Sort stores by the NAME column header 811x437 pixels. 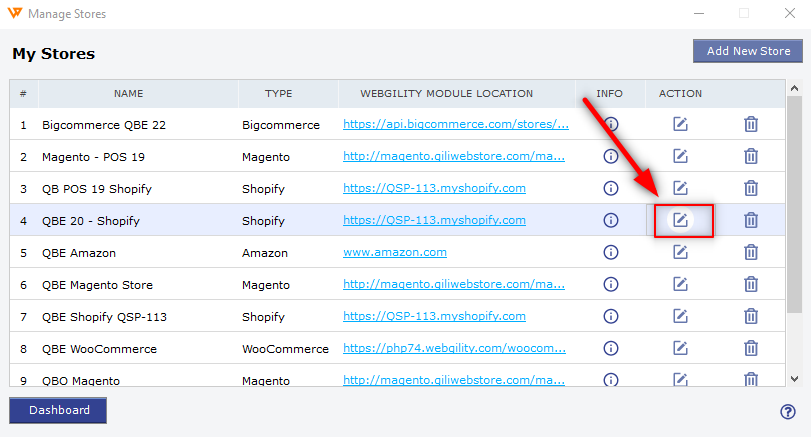coord(128,94)
